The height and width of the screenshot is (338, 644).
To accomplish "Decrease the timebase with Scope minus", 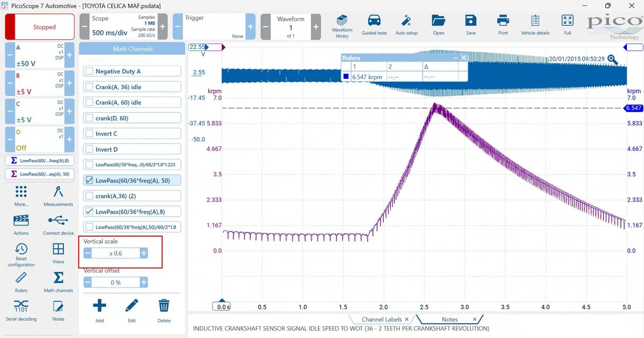I will 84,26.
